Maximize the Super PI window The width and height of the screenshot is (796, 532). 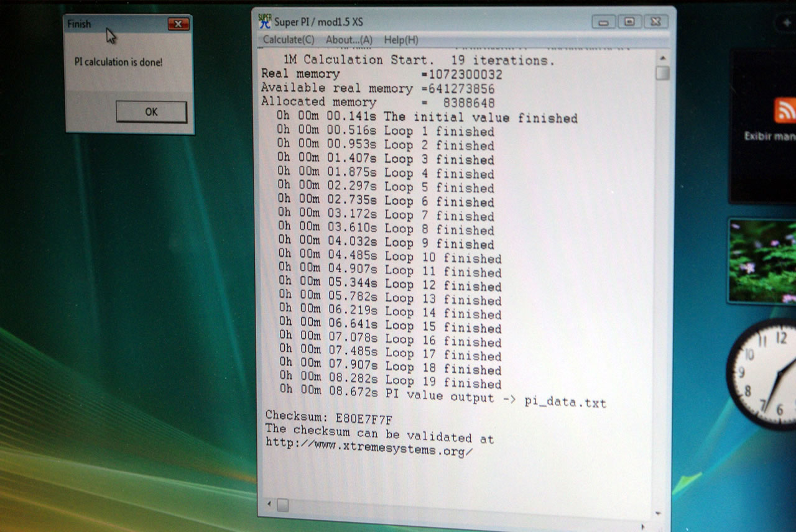629,22
